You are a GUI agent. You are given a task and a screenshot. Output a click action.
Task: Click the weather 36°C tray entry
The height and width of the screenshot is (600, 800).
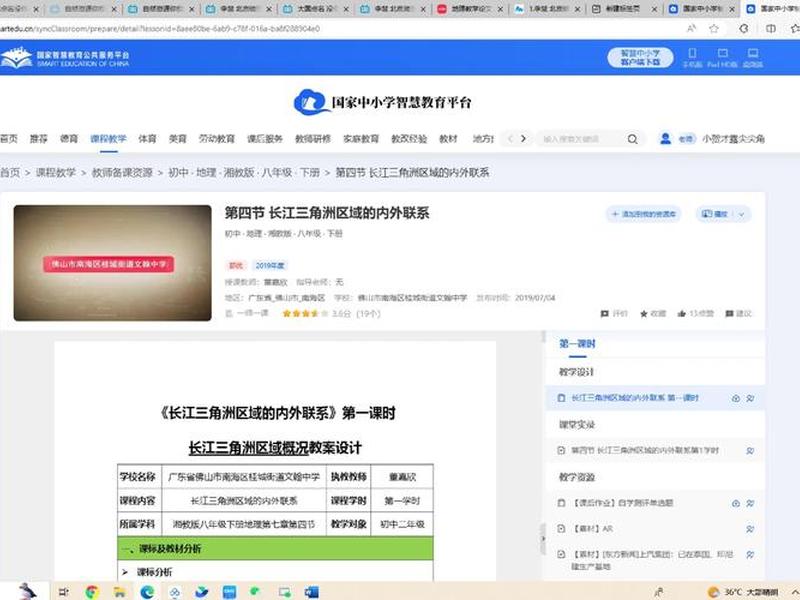[x=743, y=592]
